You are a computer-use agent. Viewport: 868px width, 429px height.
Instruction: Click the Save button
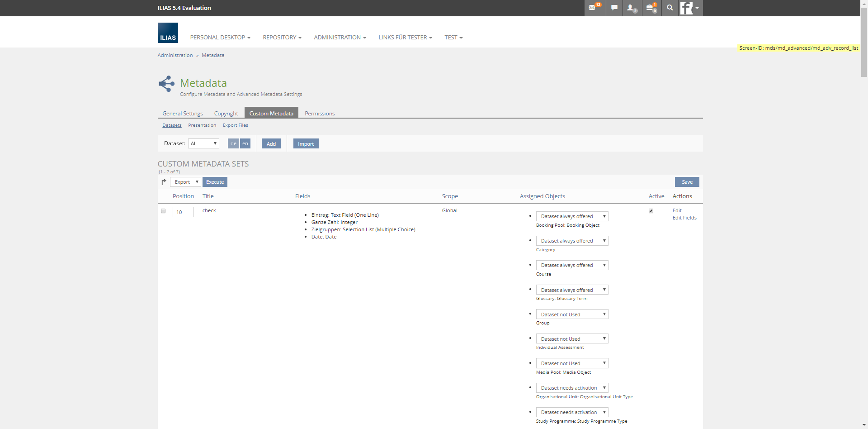tap(687, 182)
